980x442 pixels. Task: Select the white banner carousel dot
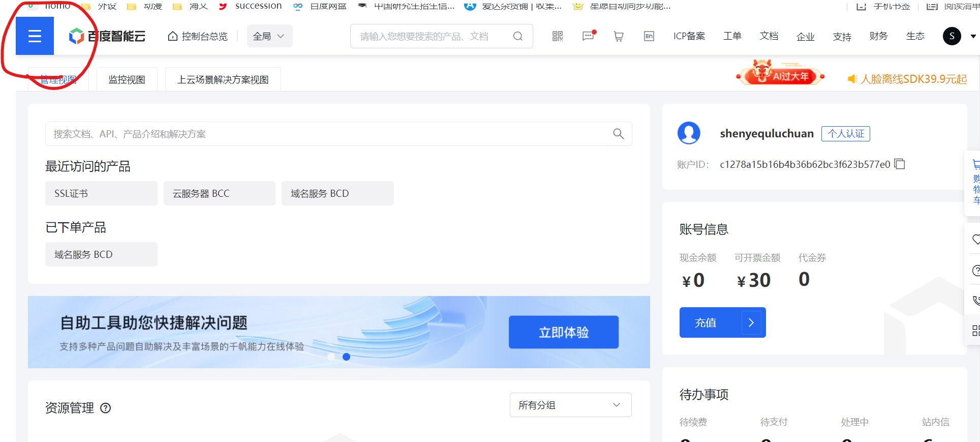pyautogui.click(x=331, y=357)
